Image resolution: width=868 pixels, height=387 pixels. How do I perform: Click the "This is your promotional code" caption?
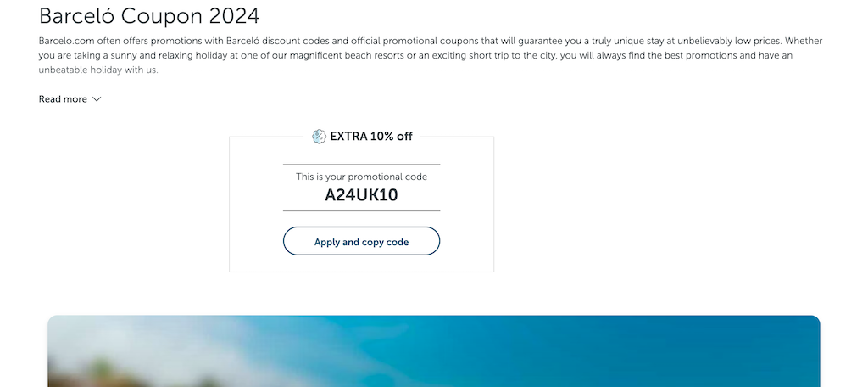click(361, 177)
